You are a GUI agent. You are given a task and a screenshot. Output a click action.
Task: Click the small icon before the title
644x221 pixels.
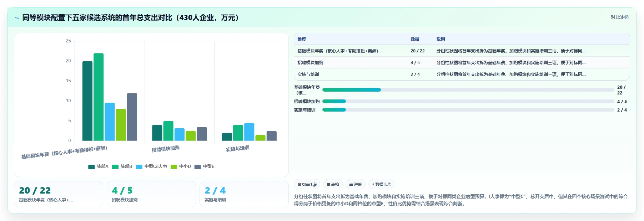pos(17,18)
